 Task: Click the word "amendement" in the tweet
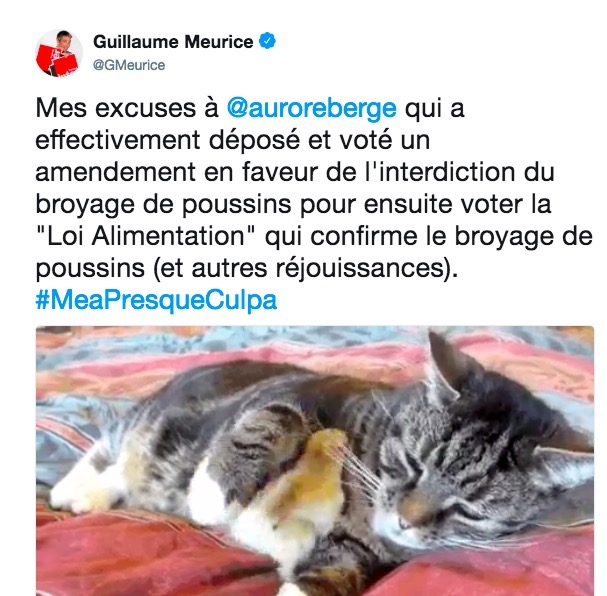115,172
